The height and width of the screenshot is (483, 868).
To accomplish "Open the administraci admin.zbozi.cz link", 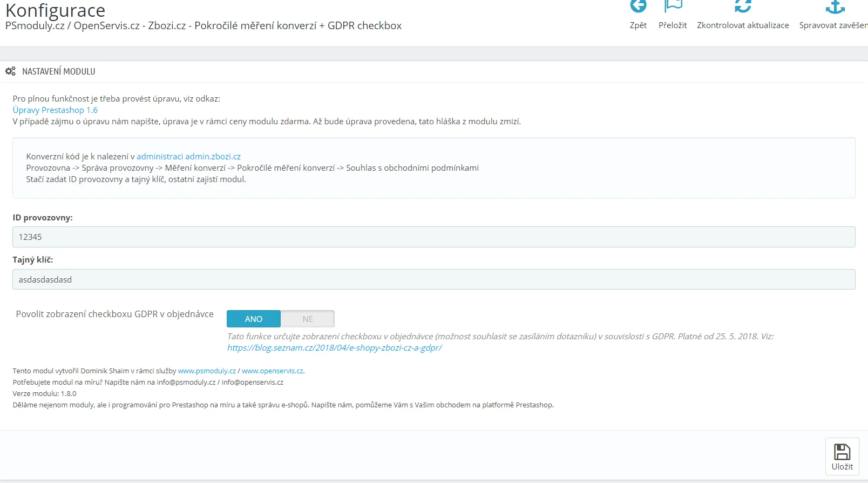I will pyautogui.click(x=188, y=157).
